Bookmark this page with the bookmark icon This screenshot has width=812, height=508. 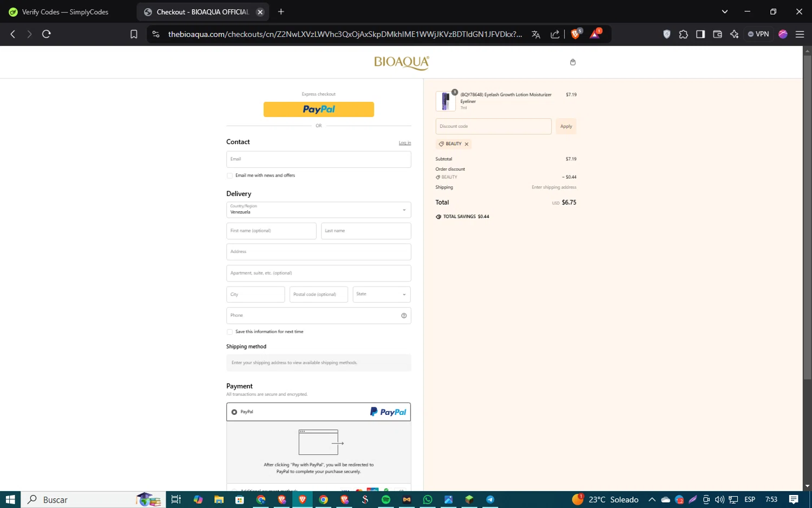pyautogui.click(x=134, y=34)
